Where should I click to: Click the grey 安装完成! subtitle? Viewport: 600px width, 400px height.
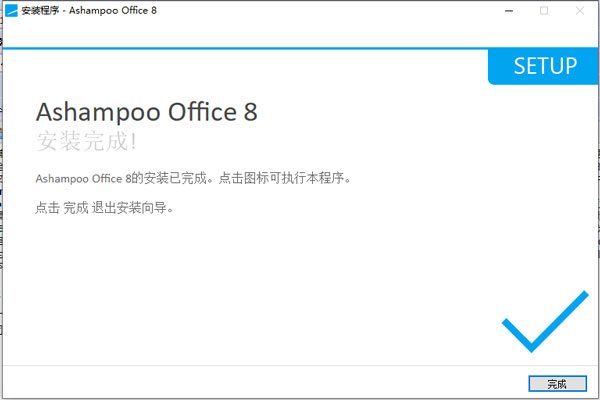(x=86, y=140)
